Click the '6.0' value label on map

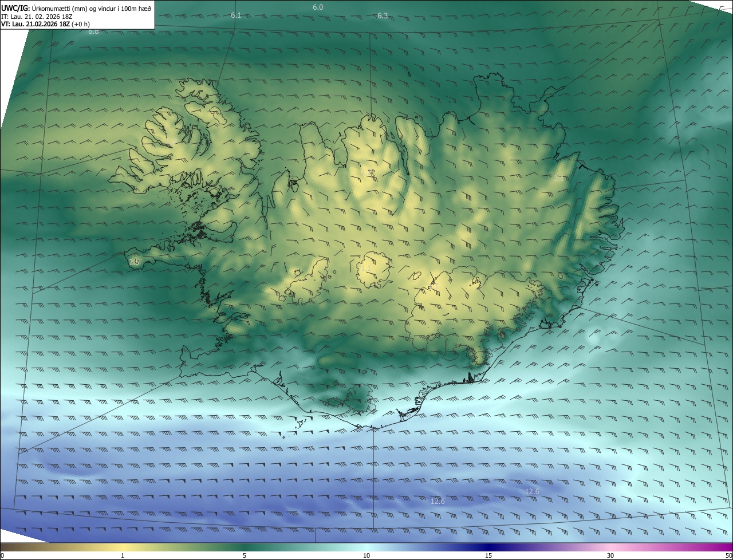318,7
